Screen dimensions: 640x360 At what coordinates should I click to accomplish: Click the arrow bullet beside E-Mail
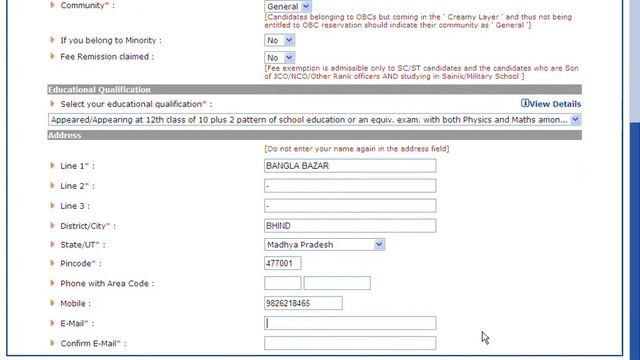[x=52, y=323]
